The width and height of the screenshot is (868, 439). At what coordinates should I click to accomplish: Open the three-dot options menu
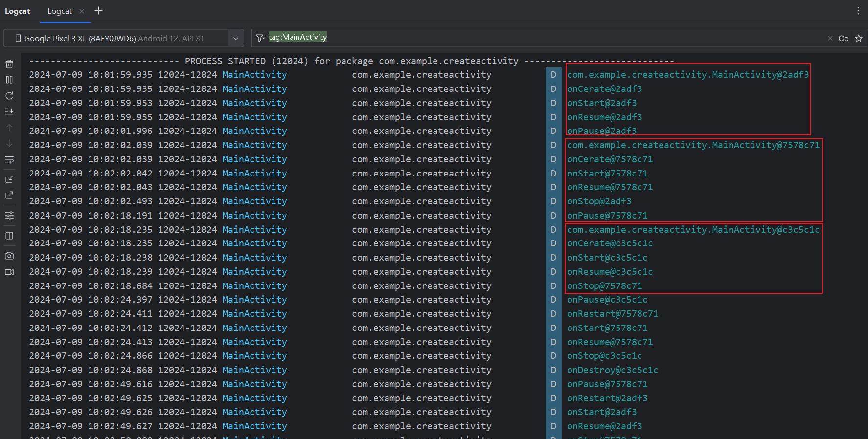[858, 11]
